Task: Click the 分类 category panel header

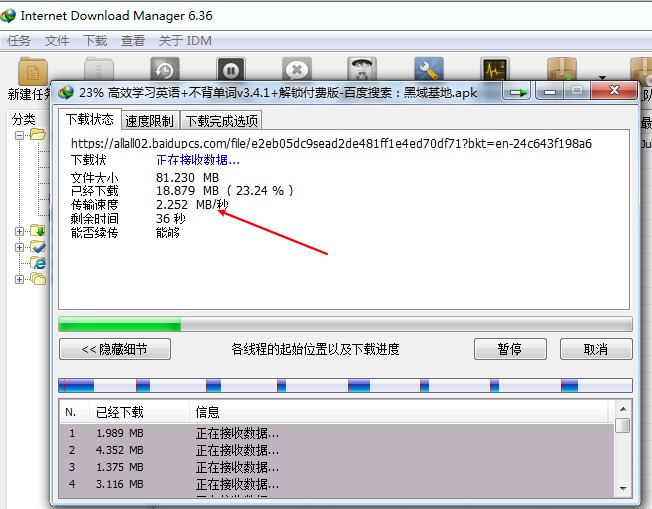Action: pos(24,119)
